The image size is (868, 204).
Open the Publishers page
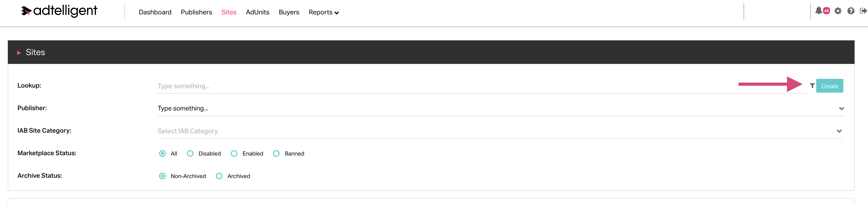197,13
